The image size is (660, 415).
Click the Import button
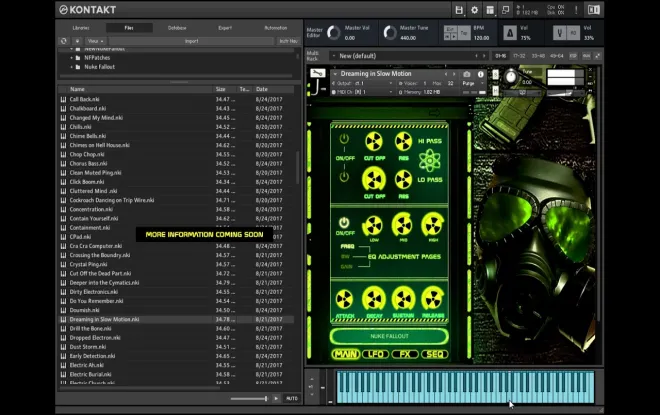[x=192, y=41]
